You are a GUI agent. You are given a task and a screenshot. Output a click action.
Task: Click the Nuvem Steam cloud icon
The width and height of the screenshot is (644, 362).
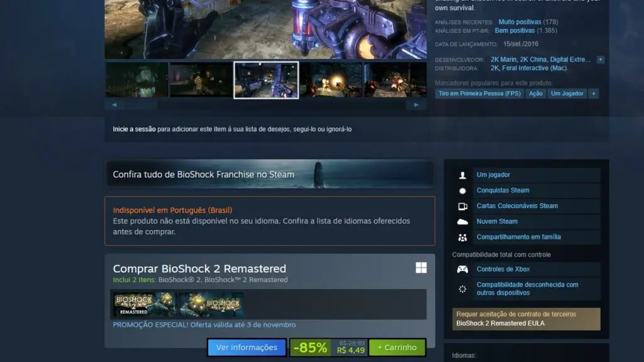(x=463, y=222)
